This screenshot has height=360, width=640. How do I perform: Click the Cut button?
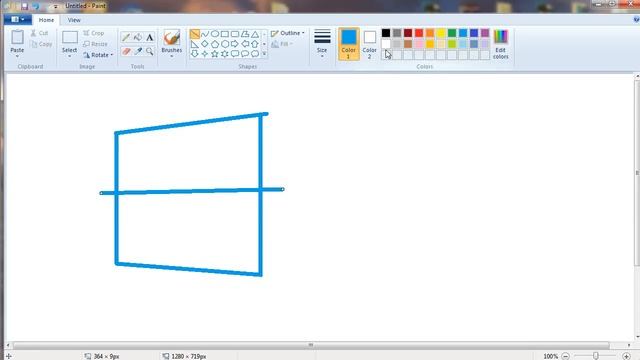[39, 33]
